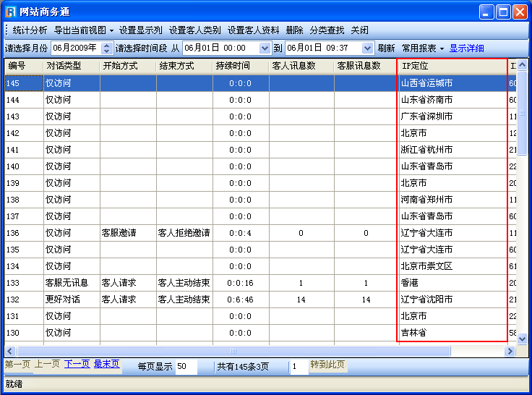Screen dimensions: 532x395
Task: Click 设置客人类别 toolbar item
Action: (194, 30)
